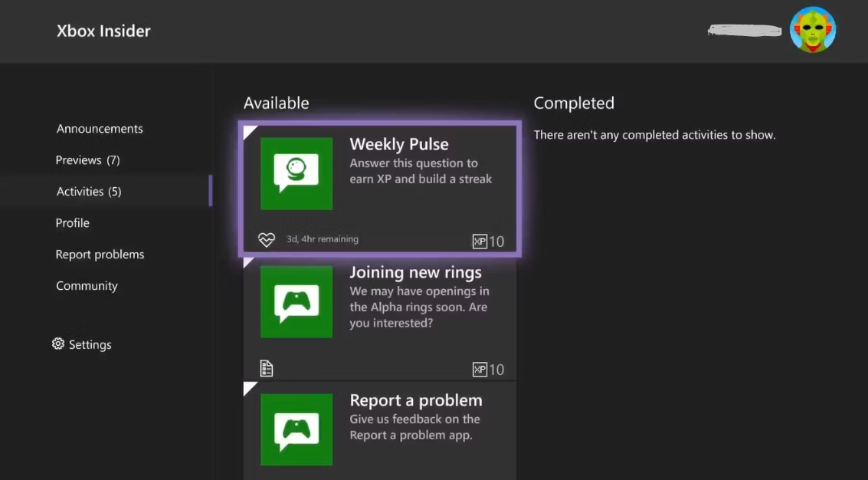Click 'Give us feedback on the Report a problem app' text
The image size is (868, 480).
pos(415,427)
